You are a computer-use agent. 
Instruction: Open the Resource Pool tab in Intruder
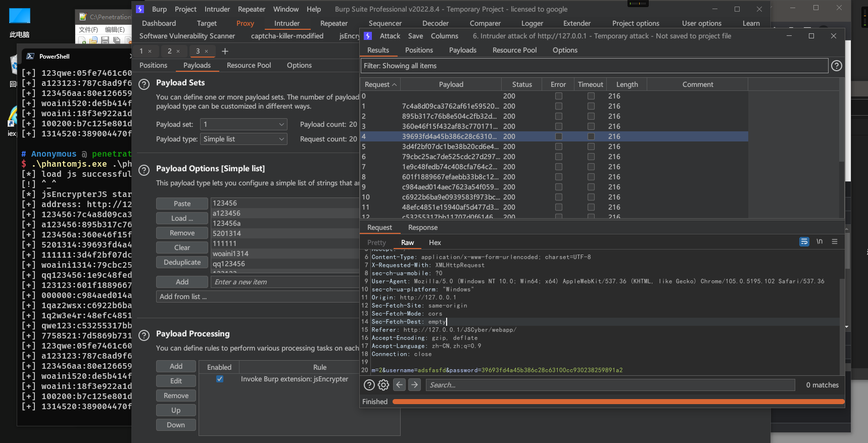point(249,65)
